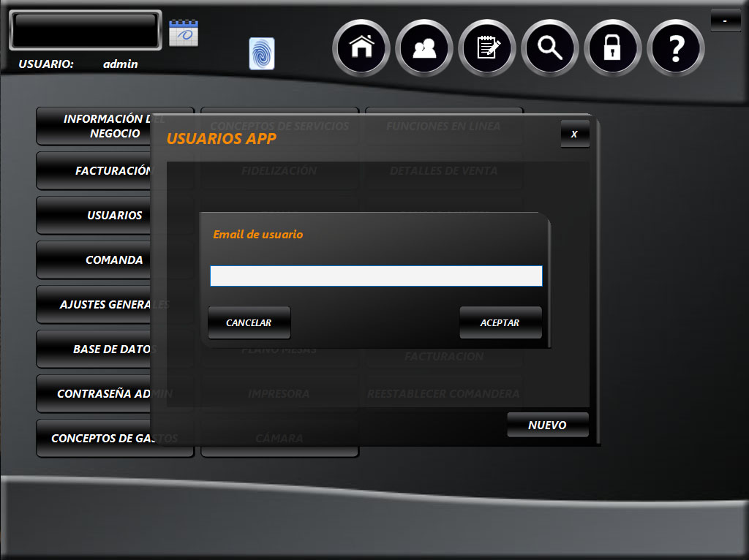749x560 pixels.
Task: Click the NUEVO button
Action: (x=547, y=425)
